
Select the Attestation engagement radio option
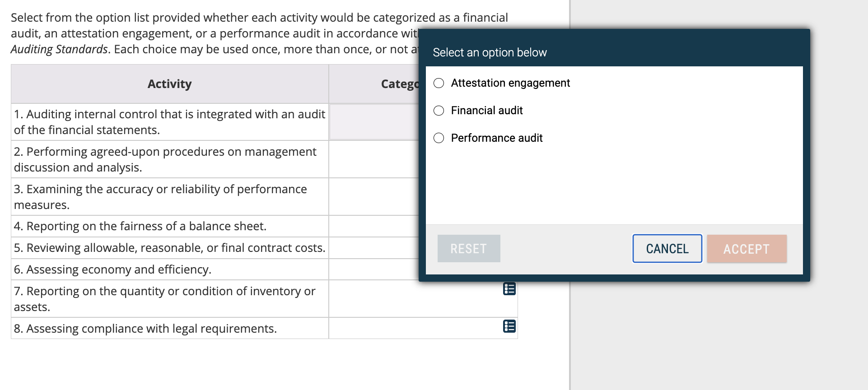439,83
